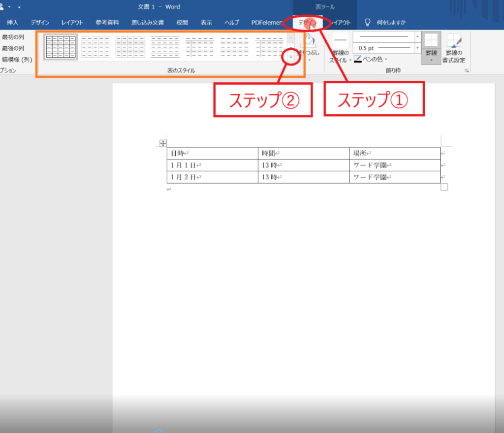Open the 飾り枠 group dialog launcher
The height and width of the screenshot is (433, 504).
466,71
